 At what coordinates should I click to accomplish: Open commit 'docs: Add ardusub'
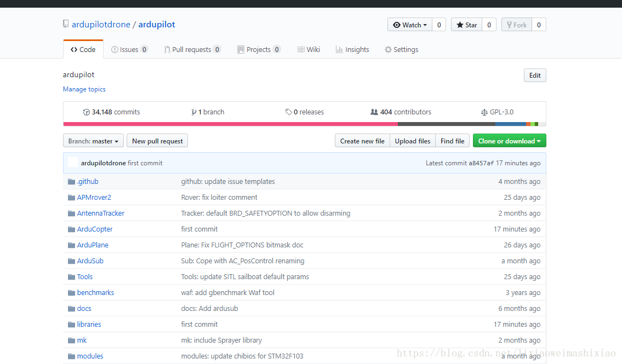click(x=209, y=308)
